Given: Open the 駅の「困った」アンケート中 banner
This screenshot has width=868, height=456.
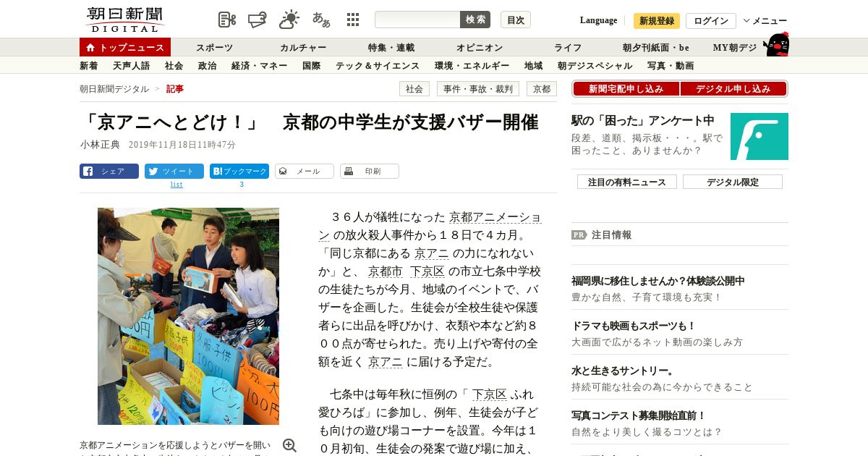Looking at the screenshot, I should pos(643,120).
